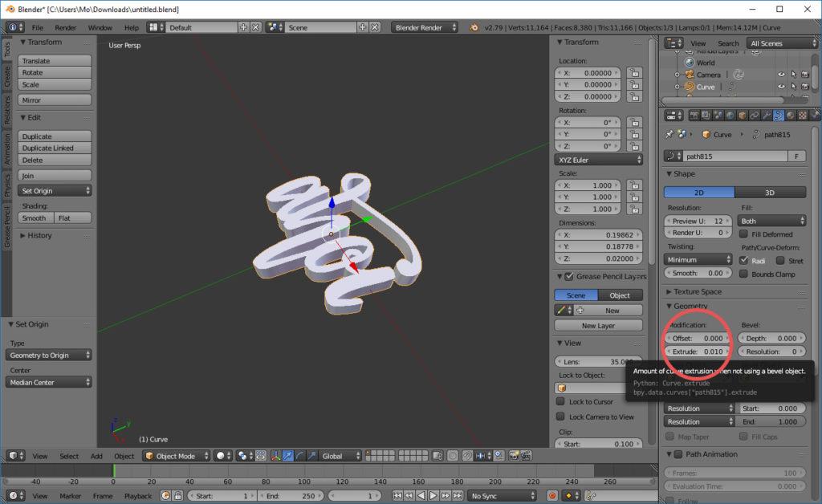The image size is (822, 504).
Task: Open the Curve data properties tab icon
Action: click(779, 116)
